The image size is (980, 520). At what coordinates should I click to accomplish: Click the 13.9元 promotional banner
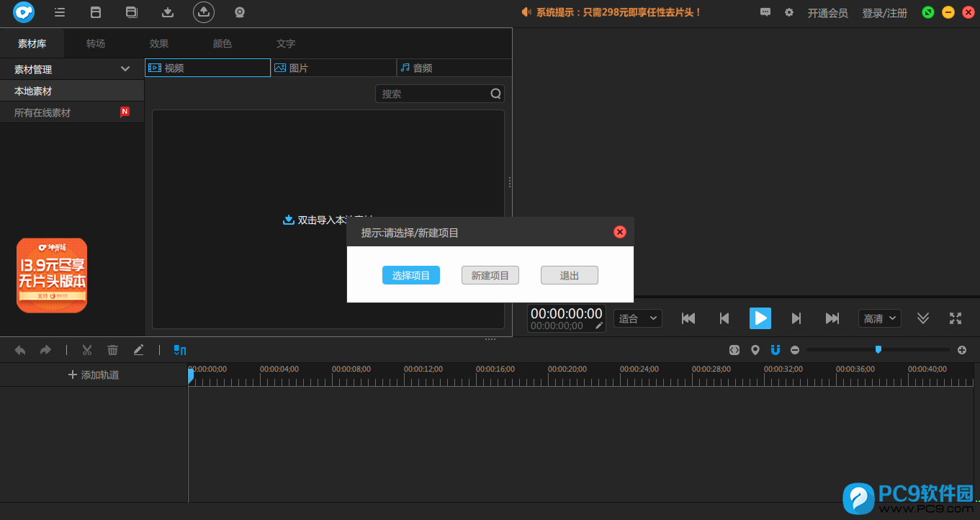52,275
